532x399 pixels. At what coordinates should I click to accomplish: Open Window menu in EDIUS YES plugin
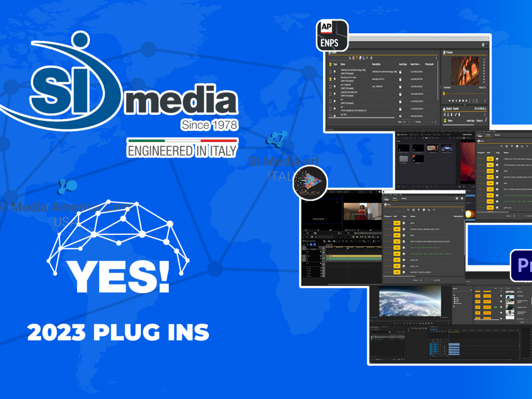tap(396, 195)
